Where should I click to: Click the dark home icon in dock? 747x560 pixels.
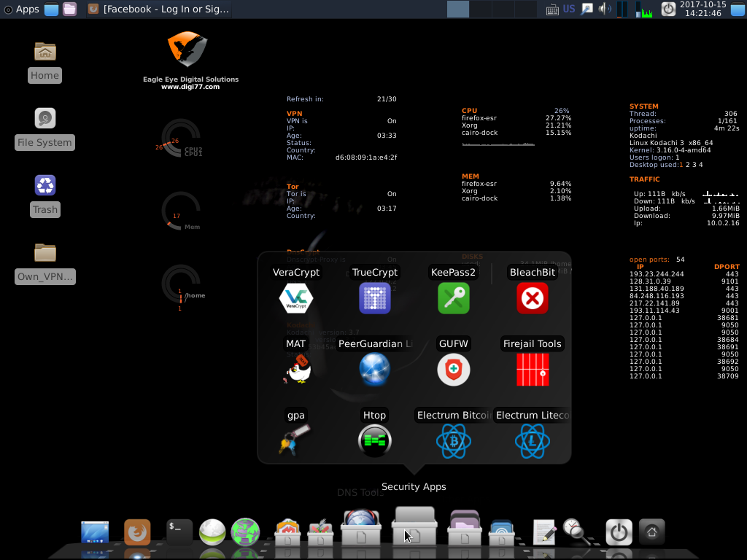pyautogui.click(x=651, y=532)
